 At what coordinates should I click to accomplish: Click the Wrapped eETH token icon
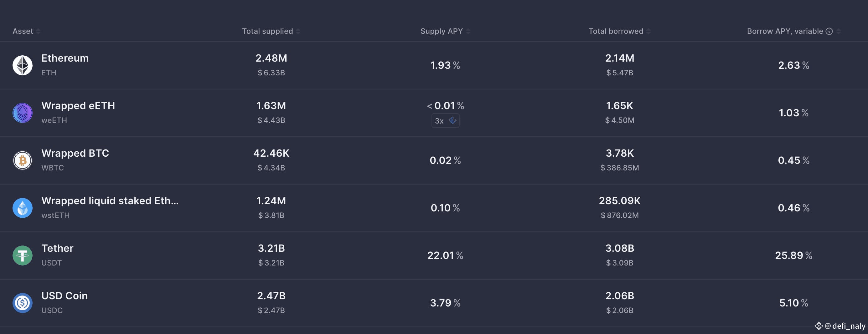tap(23, 113)
